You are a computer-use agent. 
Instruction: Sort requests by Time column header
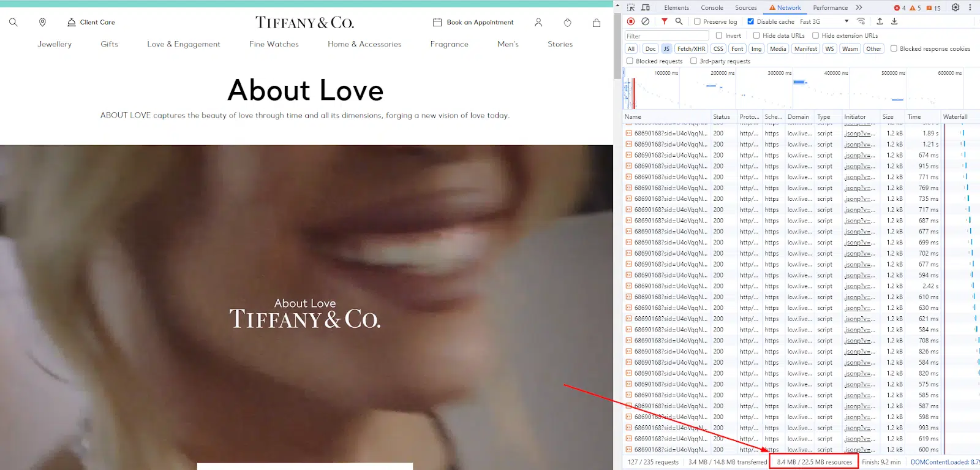pyautogui.click(x=922, y=116)
